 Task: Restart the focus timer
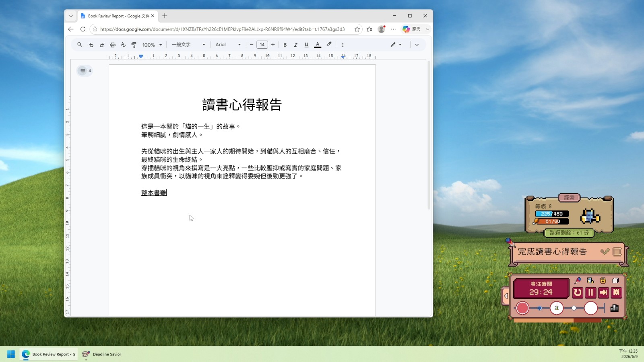pos(578,292)
